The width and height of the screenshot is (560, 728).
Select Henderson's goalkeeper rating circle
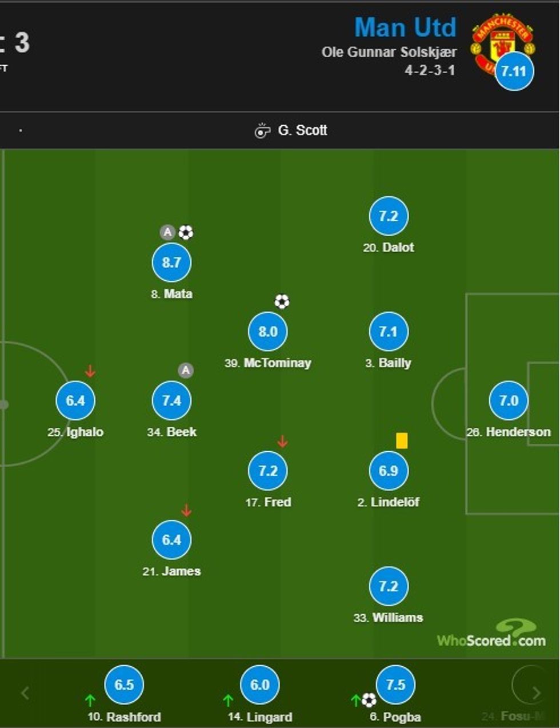[x=509, y=400]
